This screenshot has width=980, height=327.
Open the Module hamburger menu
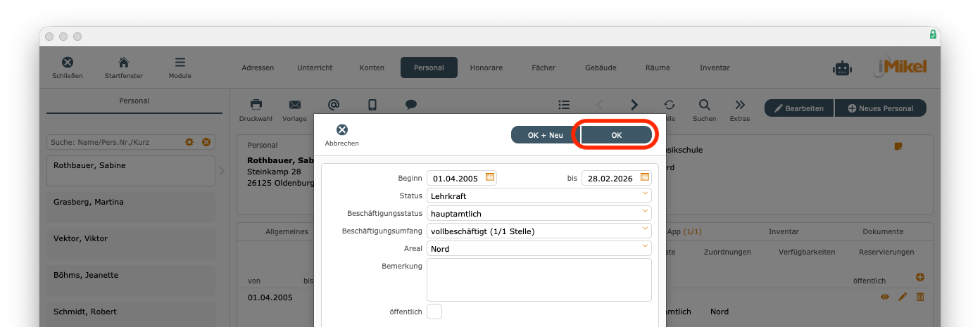coord(180,63)
